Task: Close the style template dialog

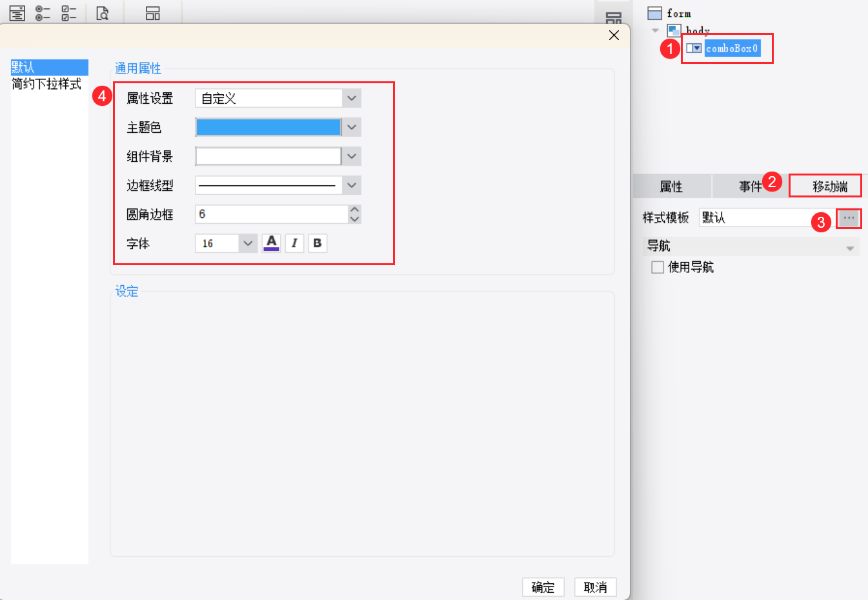Action: point(614,35)
